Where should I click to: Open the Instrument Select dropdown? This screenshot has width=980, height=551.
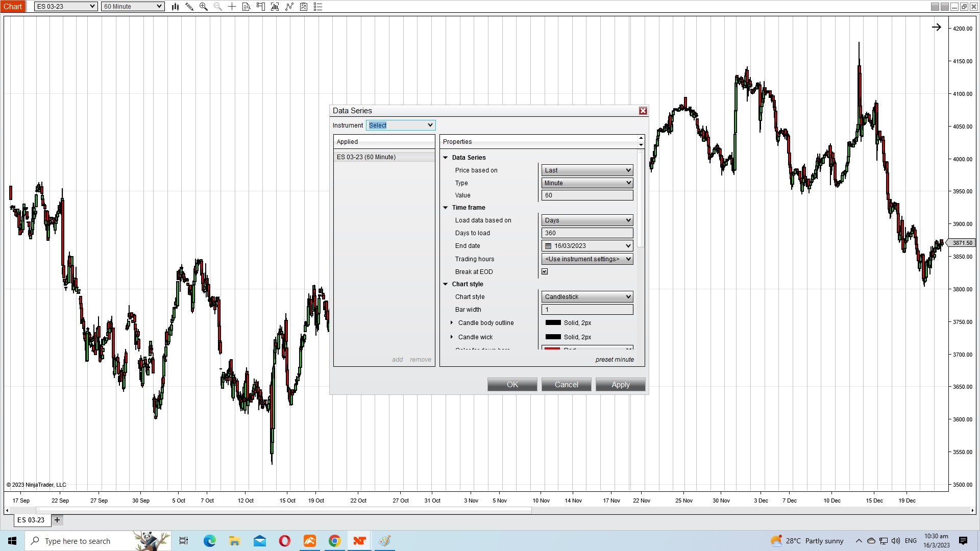[401, 126]
